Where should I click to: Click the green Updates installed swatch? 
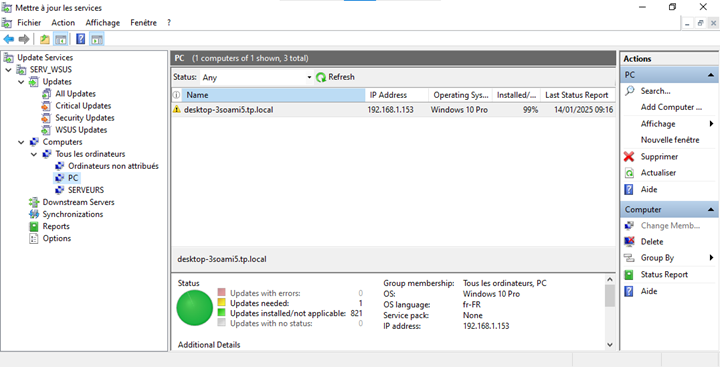point(222,313)
